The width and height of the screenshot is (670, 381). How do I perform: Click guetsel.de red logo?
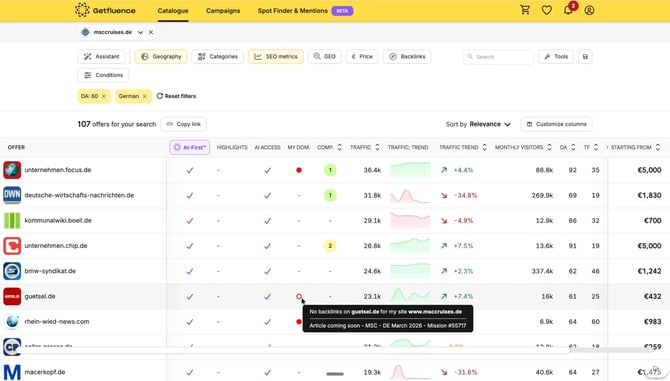point(12,296)
